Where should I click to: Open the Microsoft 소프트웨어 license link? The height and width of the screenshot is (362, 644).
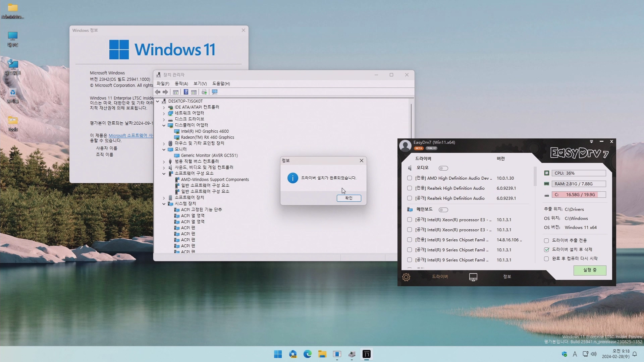coord(131,136)
